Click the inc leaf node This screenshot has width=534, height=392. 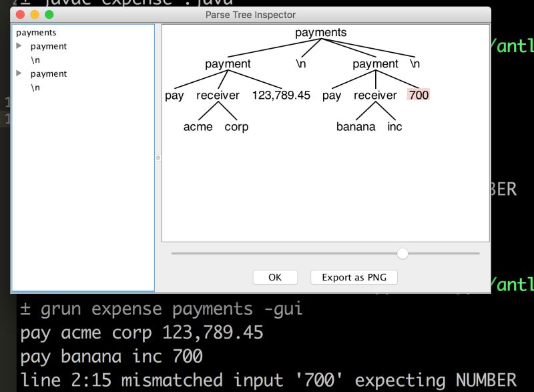pyautogui.click(x=394, y=127)
